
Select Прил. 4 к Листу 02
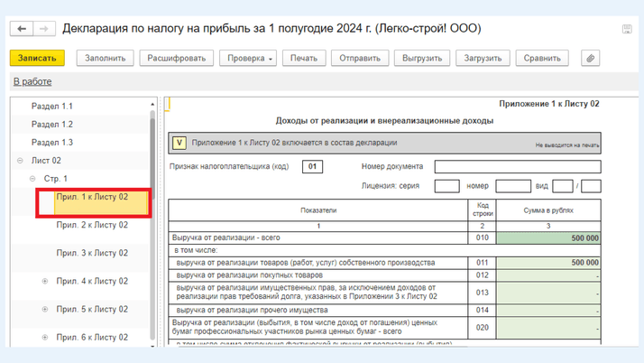[92, 281]
